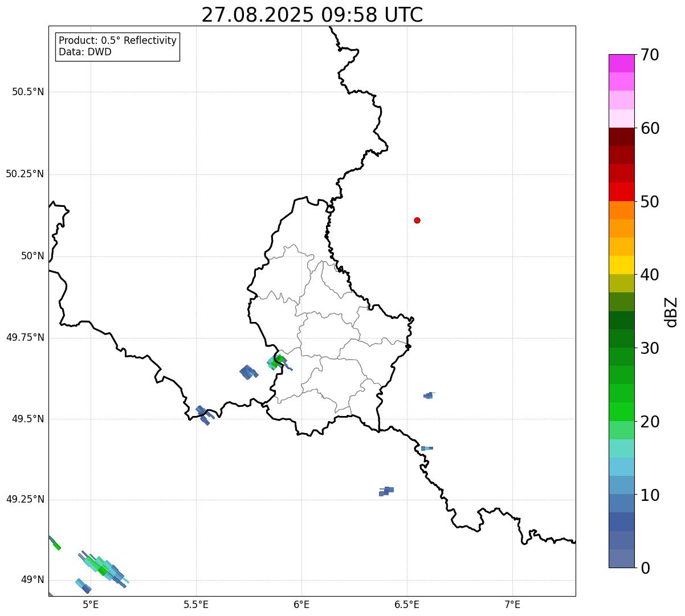Click the red radar site marker

[417, 220]
